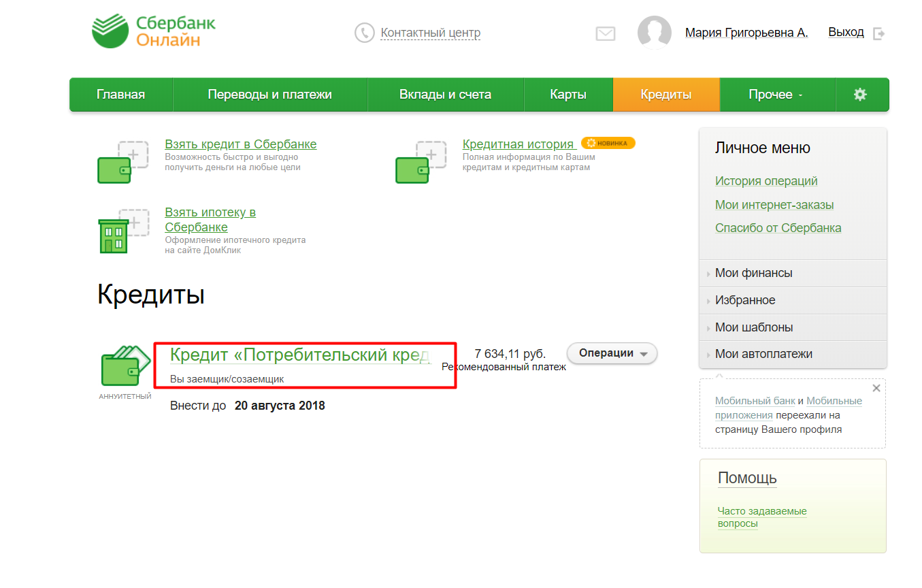Open profile Мария Григорьевна А.
The width and height of the screenshot is (922, 588).
[x=746, y=33]
